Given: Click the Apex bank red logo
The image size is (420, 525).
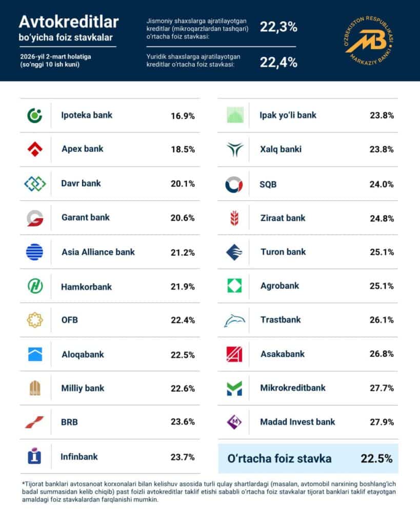Looking at the screenshot, I should pos(34,149).
